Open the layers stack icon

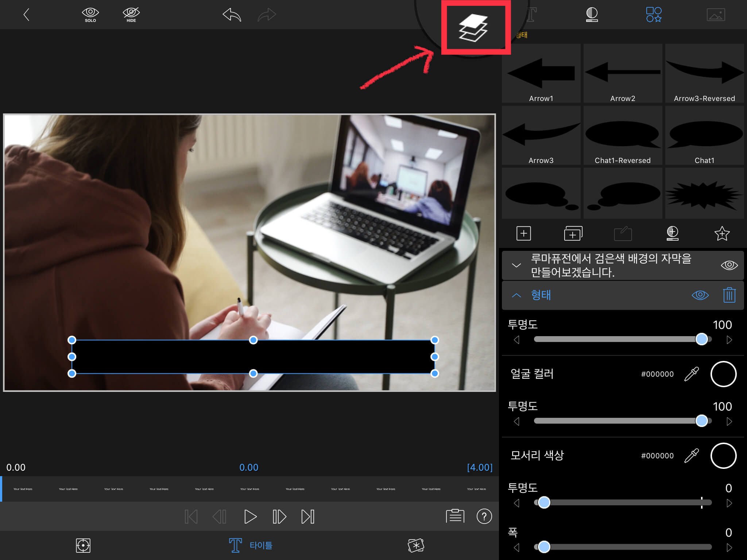pos(473,28)
